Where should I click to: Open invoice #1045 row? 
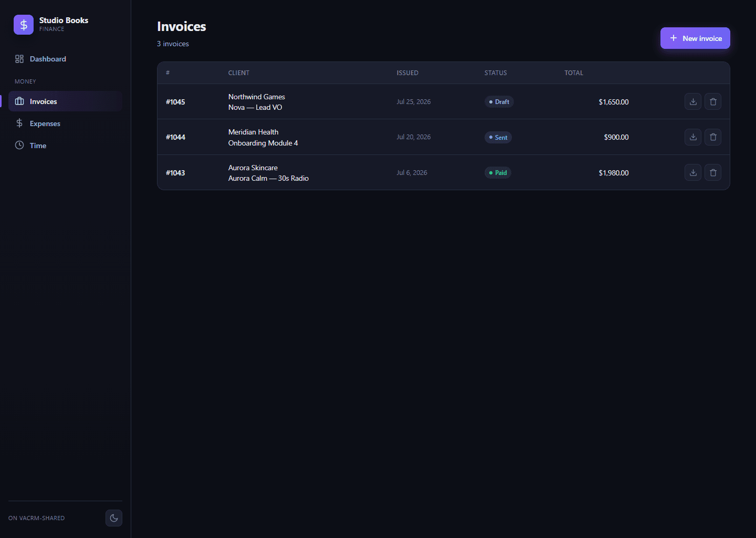tap(444, 101)
